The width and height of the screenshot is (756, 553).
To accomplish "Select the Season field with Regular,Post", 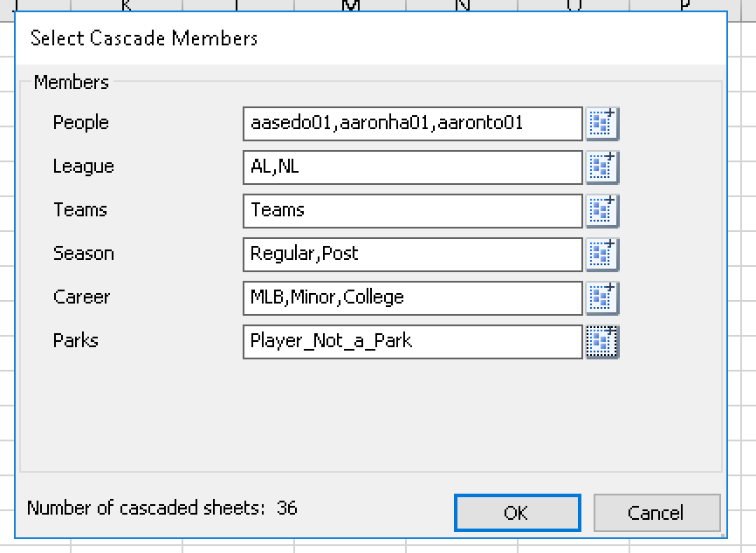I will click(x=412, y=255).
